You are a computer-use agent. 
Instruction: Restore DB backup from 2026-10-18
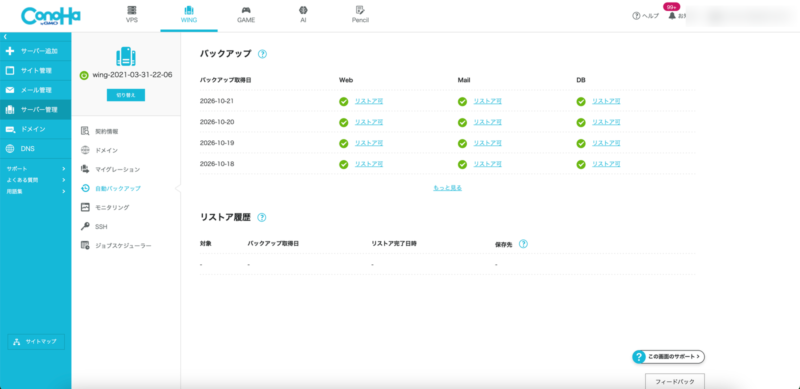606,164
